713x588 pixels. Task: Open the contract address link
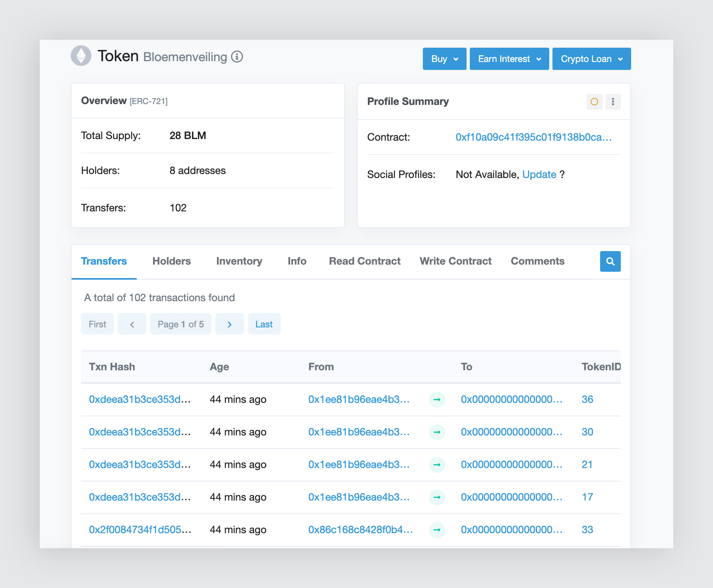533,137
